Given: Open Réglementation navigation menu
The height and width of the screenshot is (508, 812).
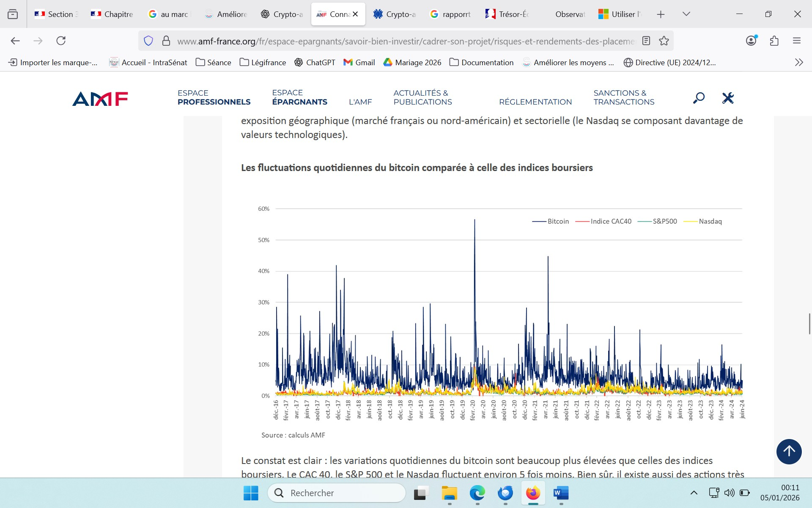Looking at the screenshot, I should 535,102.
